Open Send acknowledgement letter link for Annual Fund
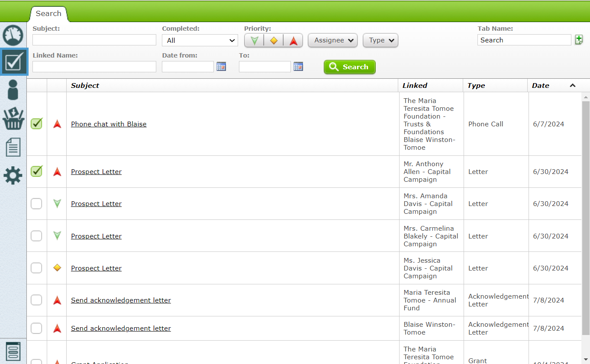 [121, 300]
